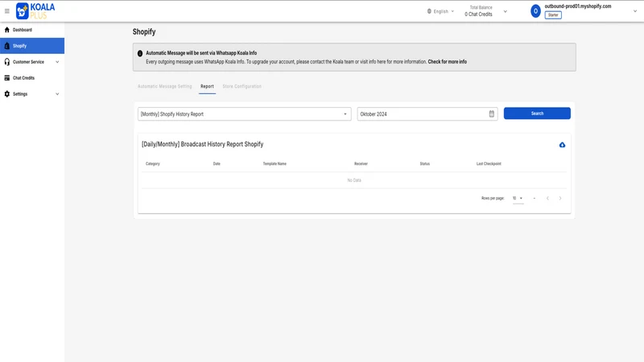Select Shopify in the sidebar
The height and width of the screenshot is (362, 644).
click(32, 46)
